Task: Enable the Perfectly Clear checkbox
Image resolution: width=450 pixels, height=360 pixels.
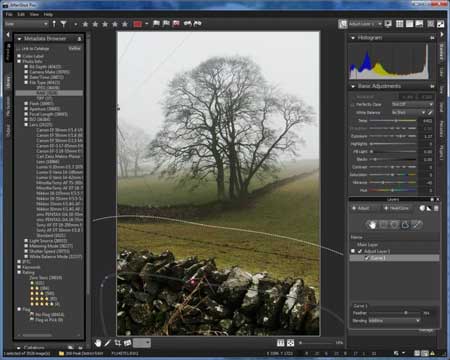Action: [353, 105]
